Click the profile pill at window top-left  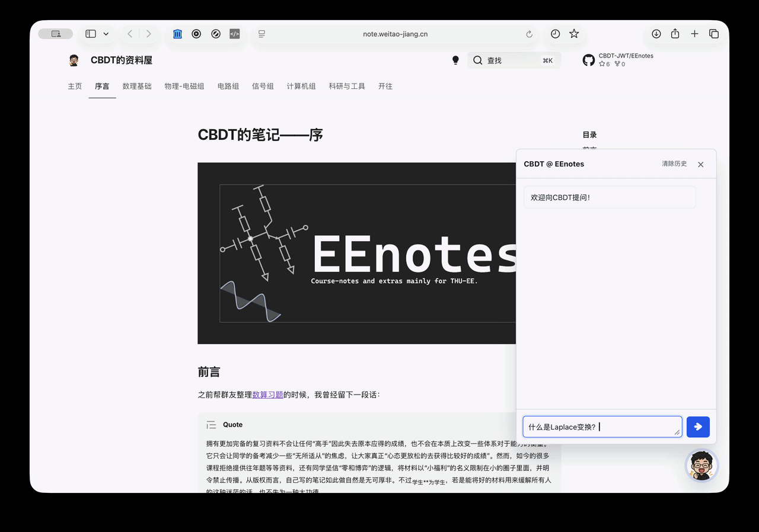pyautogui.click(x=56, y=34)
